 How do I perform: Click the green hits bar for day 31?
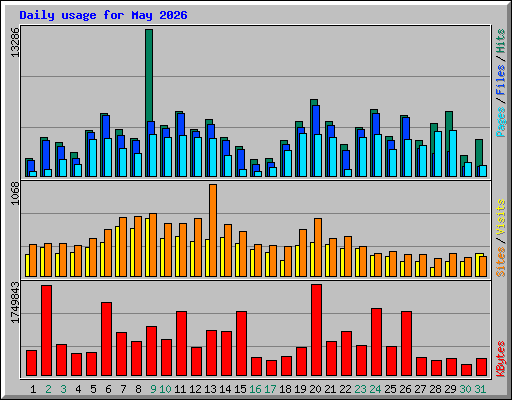coord(479,152)
